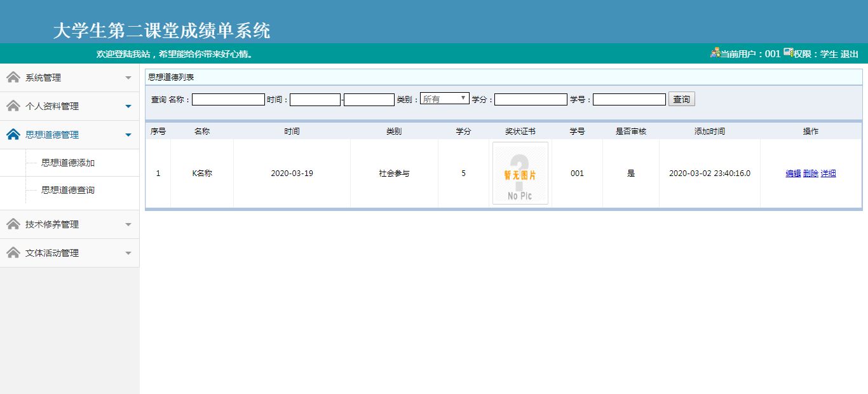Click the 添加时间 column header
Screen dimensions: 868x394
(710, 132)
